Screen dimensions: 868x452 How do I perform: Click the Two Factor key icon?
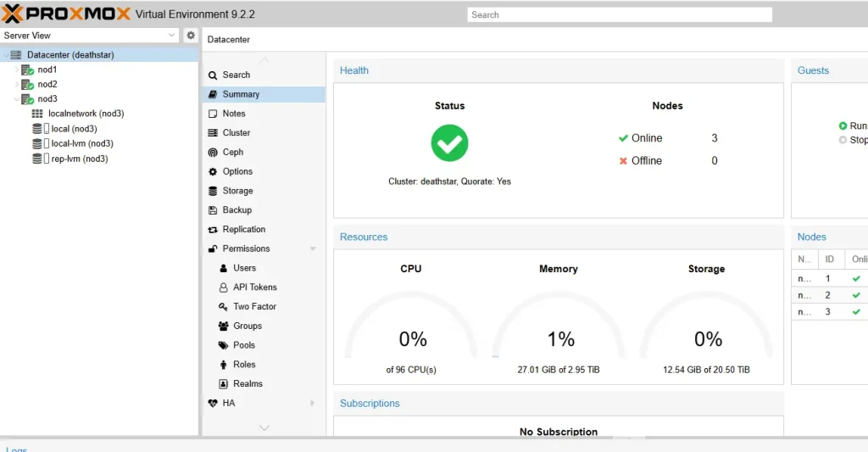coord(223,306)
